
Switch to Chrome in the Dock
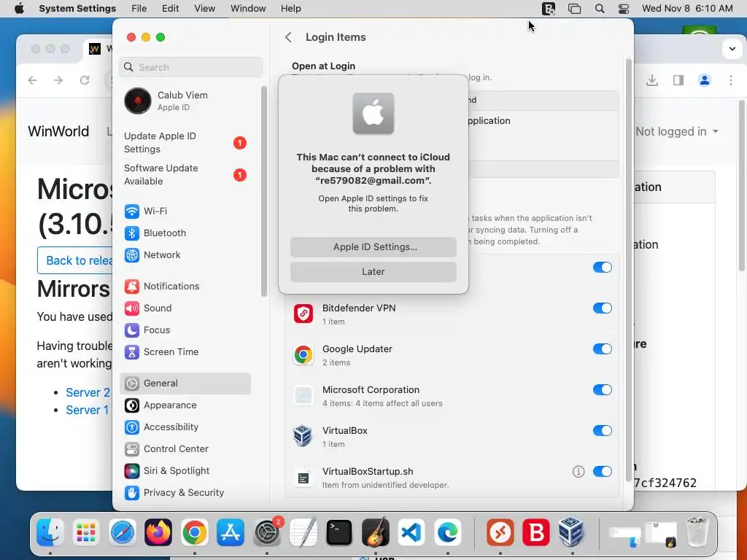tap(194, 532)
